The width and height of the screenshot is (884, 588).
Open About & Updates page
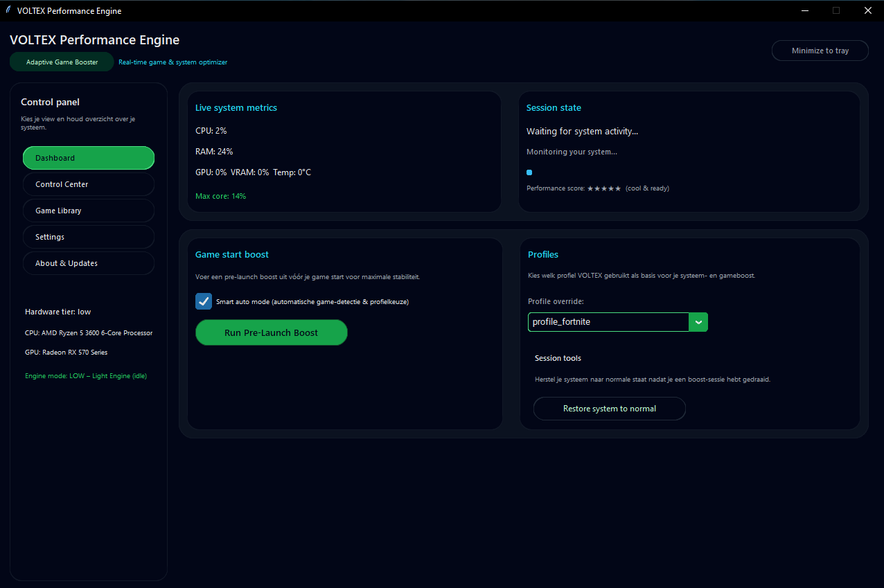(x=89, y=263)
